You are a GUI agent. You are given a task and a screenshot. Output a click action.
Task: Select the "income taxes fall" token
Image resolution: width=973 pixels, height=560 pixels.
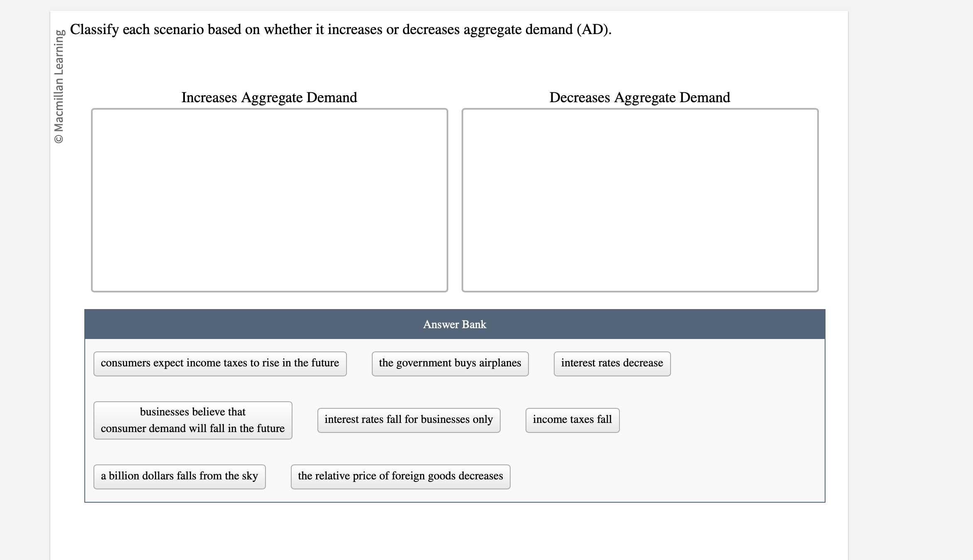(x=572, y=420)
